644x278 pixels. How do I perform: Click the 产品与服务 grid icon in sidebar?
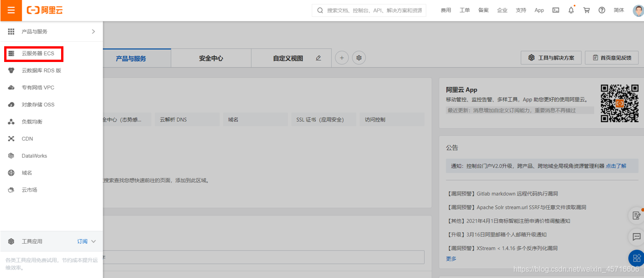click(x=11, y=31)
